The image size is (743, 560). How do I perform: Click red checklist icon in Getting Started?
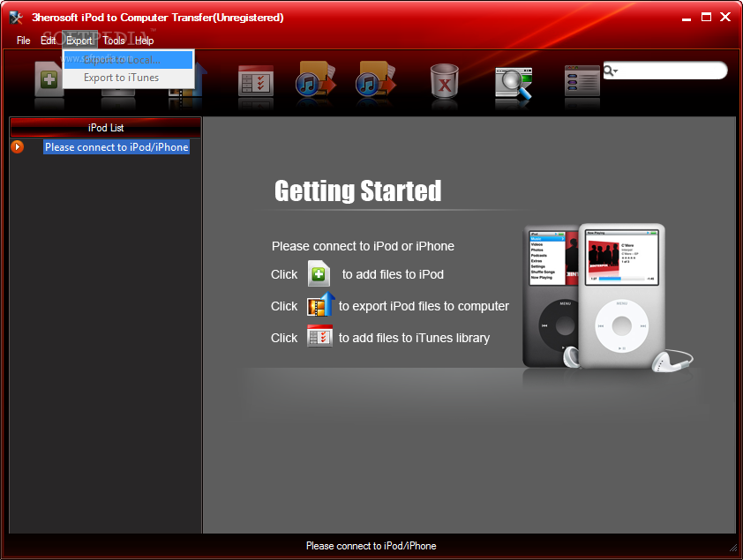click(x=319, y=336)
